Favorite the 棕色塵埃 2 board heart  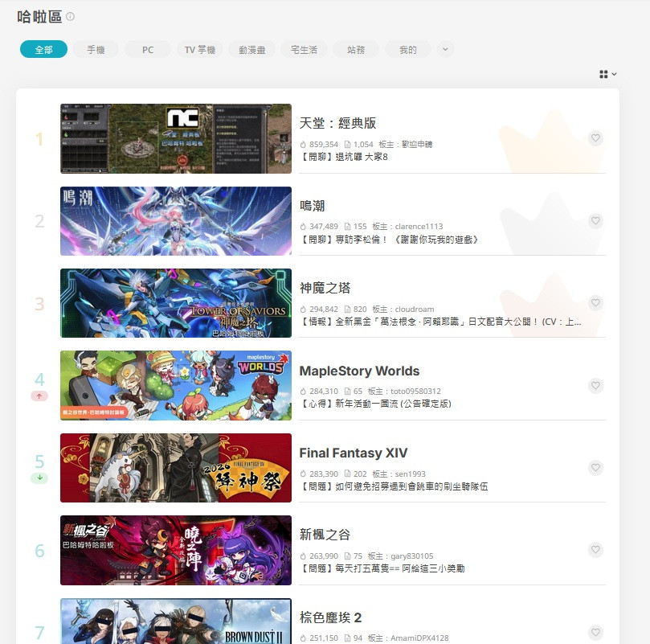[x=595, y=633]
